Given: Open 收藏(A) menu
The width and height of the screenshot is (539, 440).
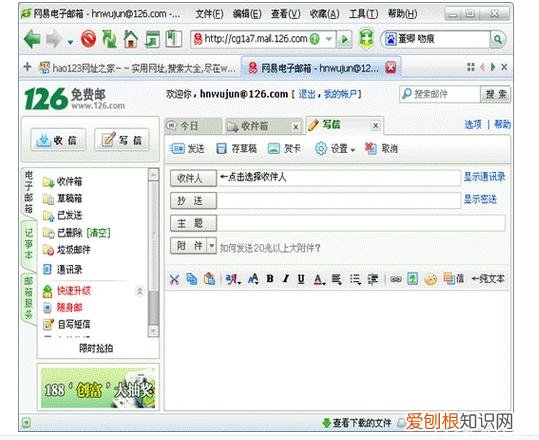Looking at the screenshot, I should tap(324, 14).
